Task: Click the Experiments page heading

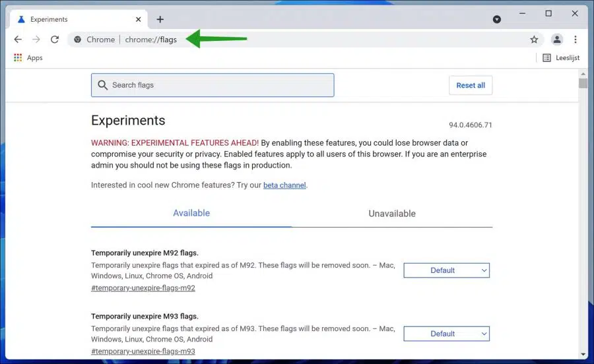Action: click(128, 120)
